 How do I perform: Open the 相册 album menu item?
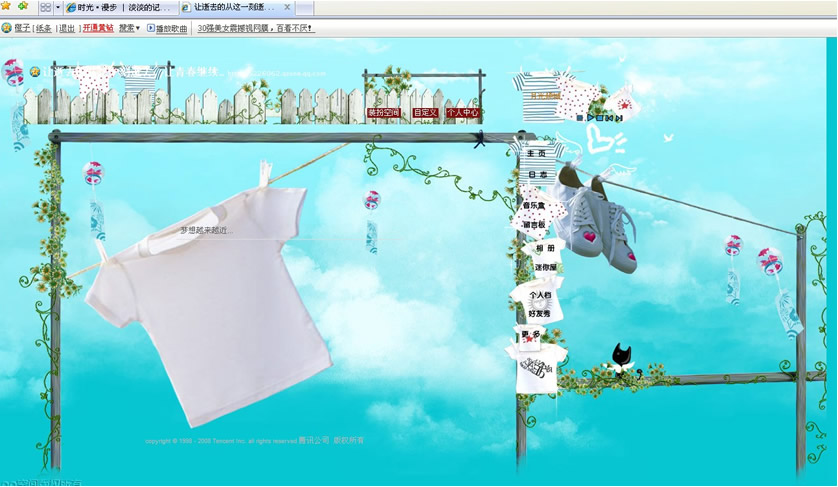click(544, 248)
